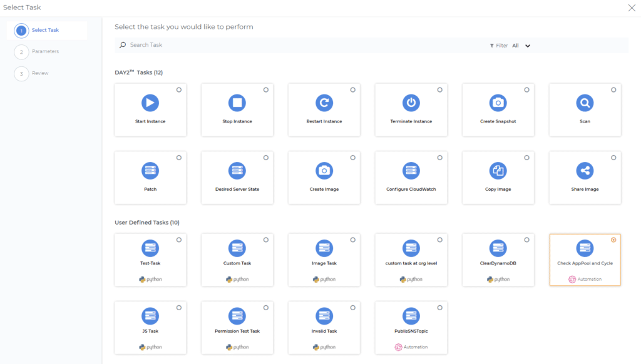Click the Create Snapshot camera icon
The height and width of the screenshot is (364, 641).
[x=498, y=103]
